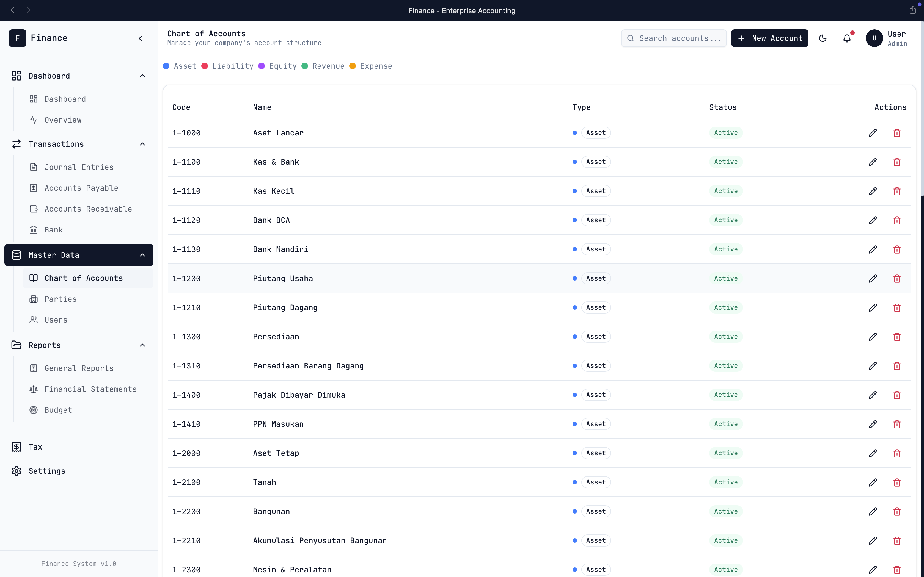Open the Budget target icon
Viewport: 924px width, 577px height.
tap(34, 410)
